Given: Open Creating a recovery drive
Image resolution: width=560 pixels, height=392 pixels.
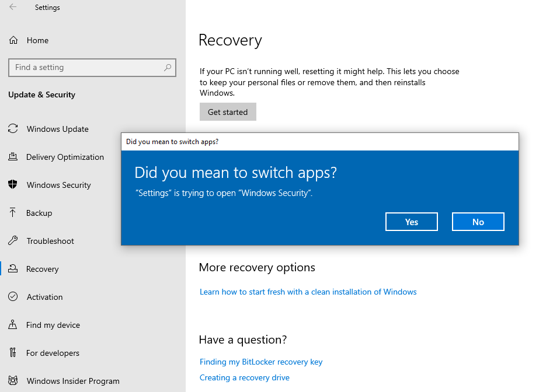Looking at the screenshot, I should (x=244, y=377).
